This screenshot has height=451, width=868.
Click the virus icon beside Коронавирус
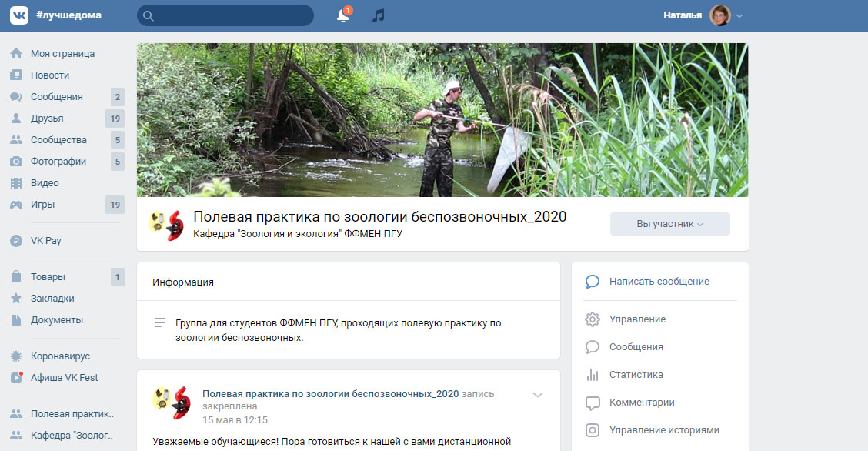click(16, 356)
